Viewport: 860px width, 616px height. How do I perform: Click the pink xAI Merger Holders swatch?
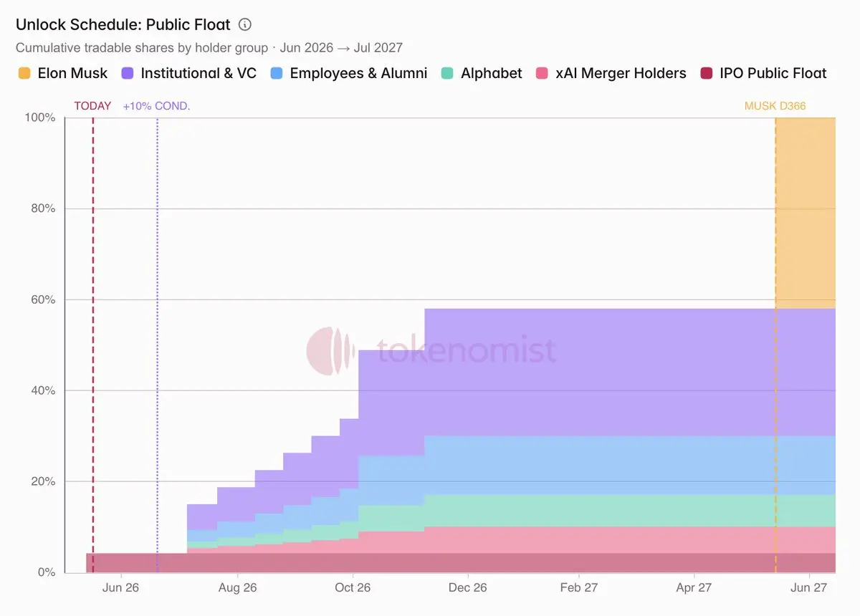pos(542,73)
